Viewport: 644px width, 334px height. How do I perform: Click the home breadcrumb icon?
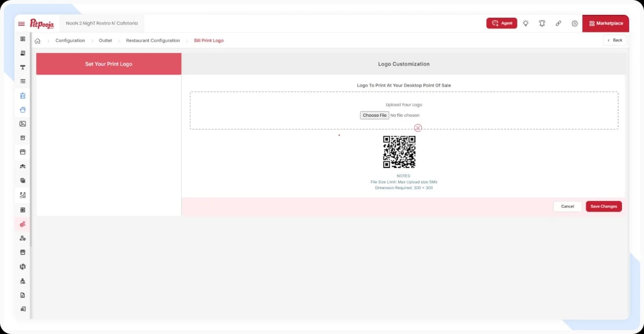click(37, 41)
